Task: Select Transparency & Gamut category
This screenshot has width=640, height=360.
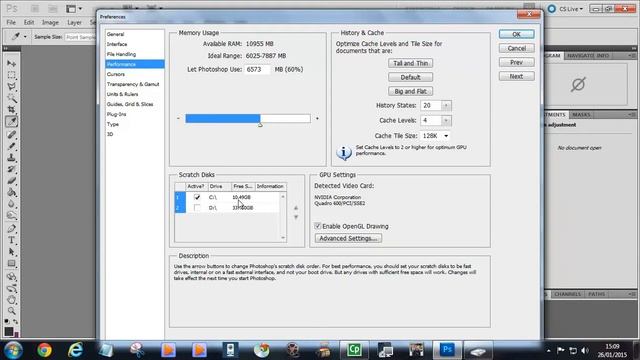Action: coord(133,84)
